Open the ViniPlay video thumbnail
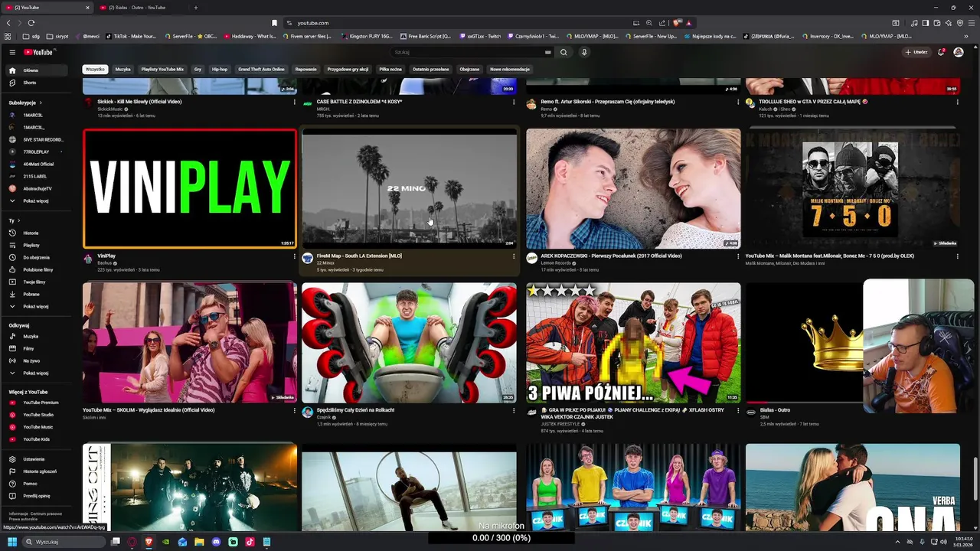 [x=190, y=188]
